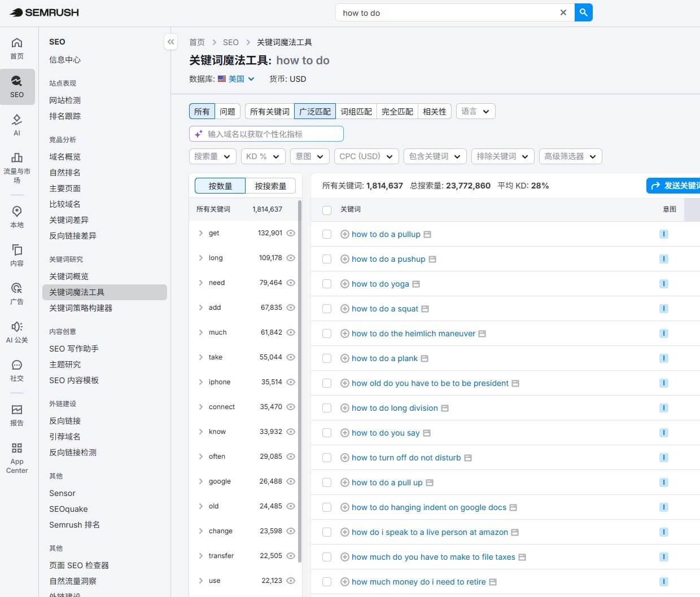The width and height of the screenshot is (700, 597).
Task: Click the sparkle icon in domain input
Action: coord(198,134)
